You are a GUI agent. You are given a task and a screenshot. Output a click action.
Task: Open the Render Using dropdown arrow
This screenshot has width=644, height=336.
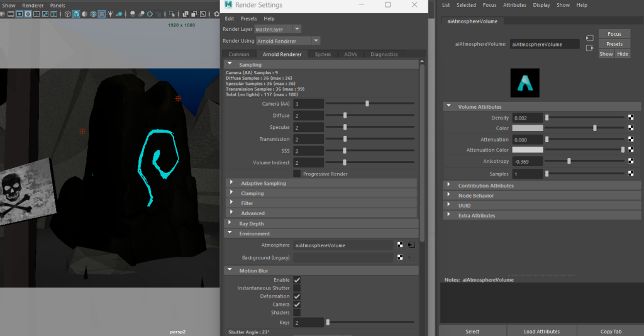pos(316,41)
